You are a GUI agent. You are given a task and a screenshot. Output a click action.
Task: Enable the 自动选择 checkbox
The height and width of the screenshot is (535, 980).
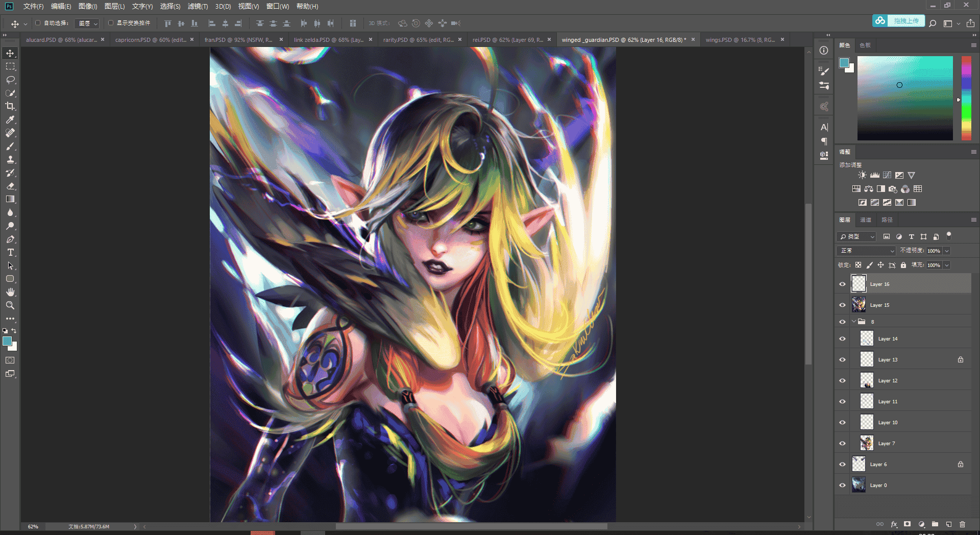[38, 23]
